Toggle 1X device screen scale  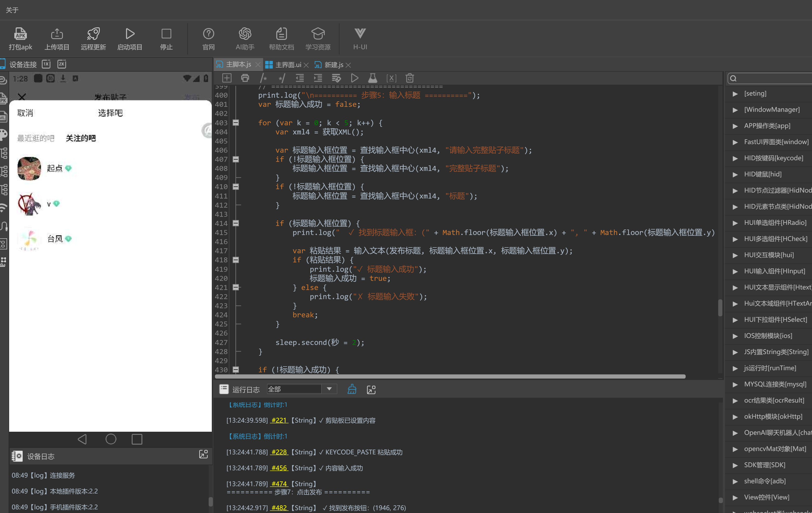point(46,64)
